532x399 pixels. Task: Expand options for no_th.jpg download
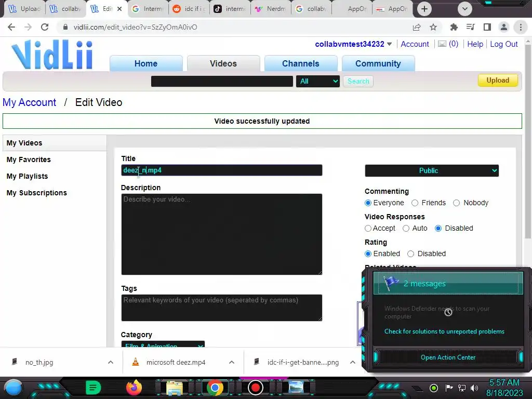coord(111,362)
